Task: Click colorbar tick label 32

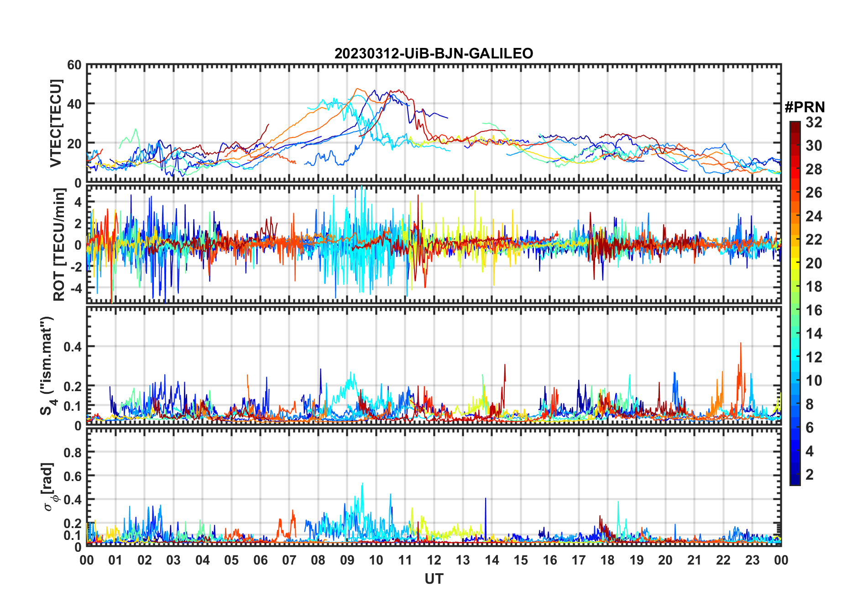Action: 814,122
